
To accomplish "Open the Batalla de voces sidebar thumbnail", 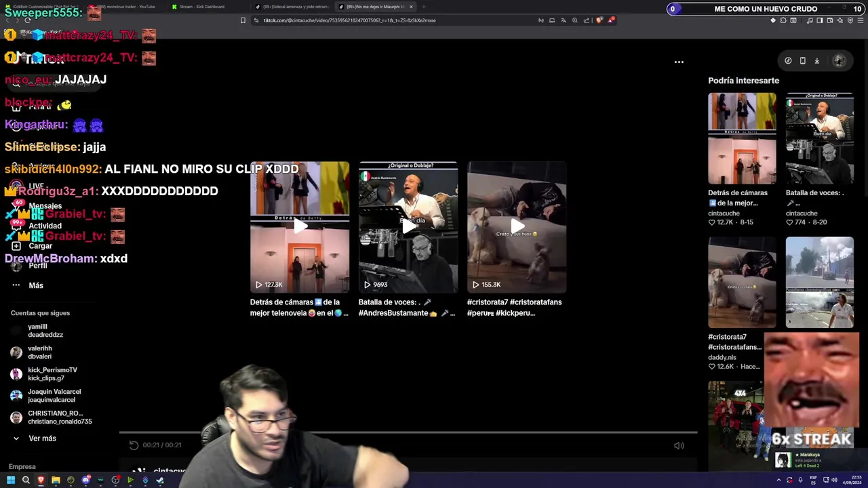I will tap(820, 138).
